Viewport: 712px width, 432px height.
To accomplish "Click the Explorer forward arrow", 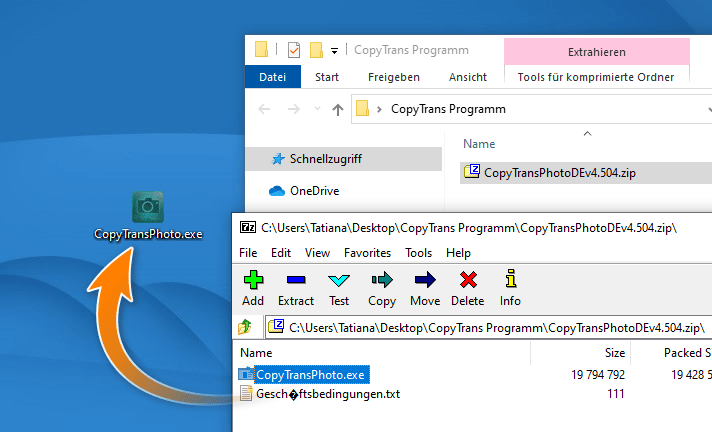I will point(294,109).
